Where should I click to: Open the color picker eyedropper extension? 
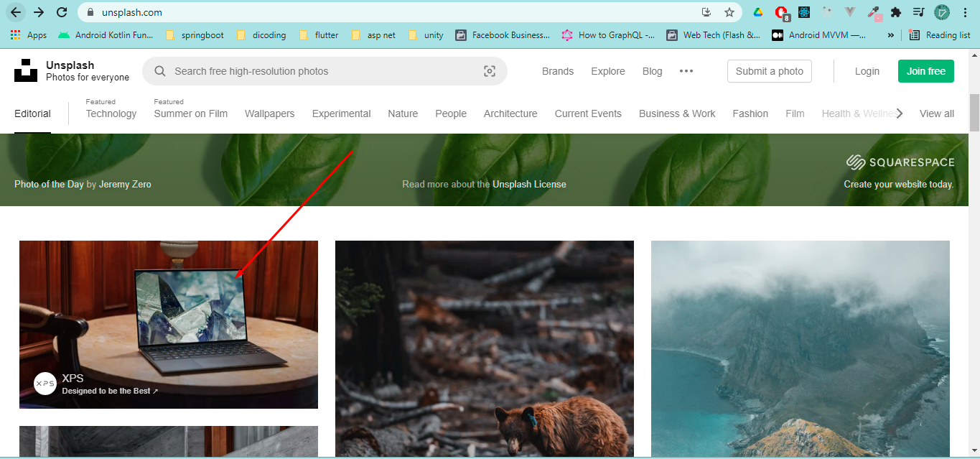(874, 12)
